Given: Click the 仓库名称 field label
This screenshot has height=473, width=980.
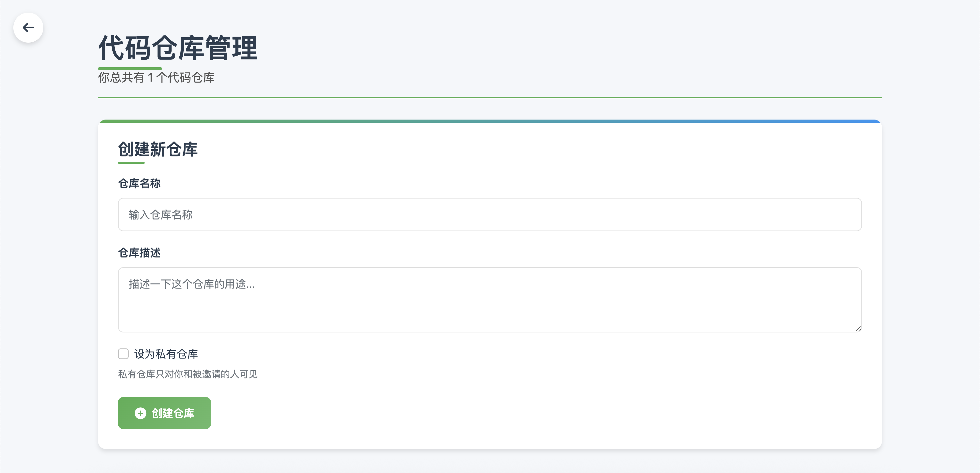Looking at the screenshot, I should point(139,184).
